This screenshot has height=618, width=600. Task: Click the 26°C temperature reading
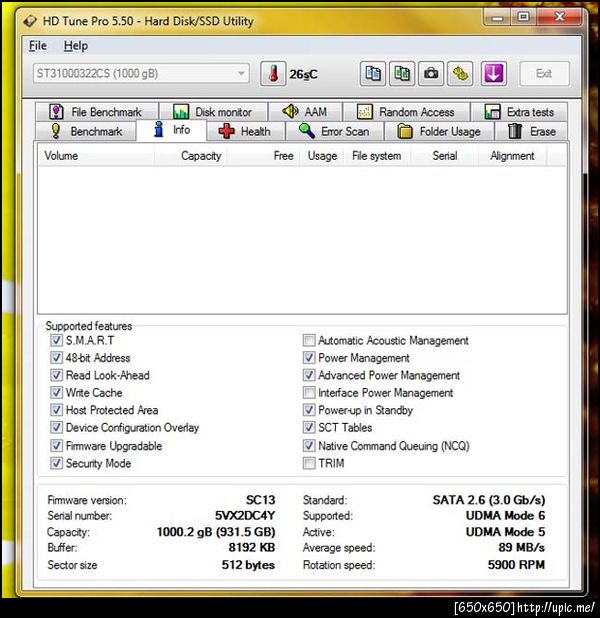pos(303,74)
